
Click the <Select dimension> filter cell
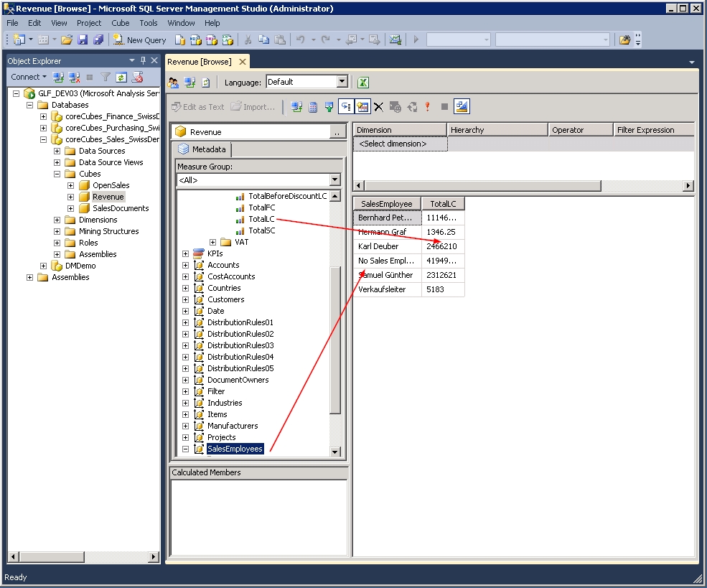[400, 144]
